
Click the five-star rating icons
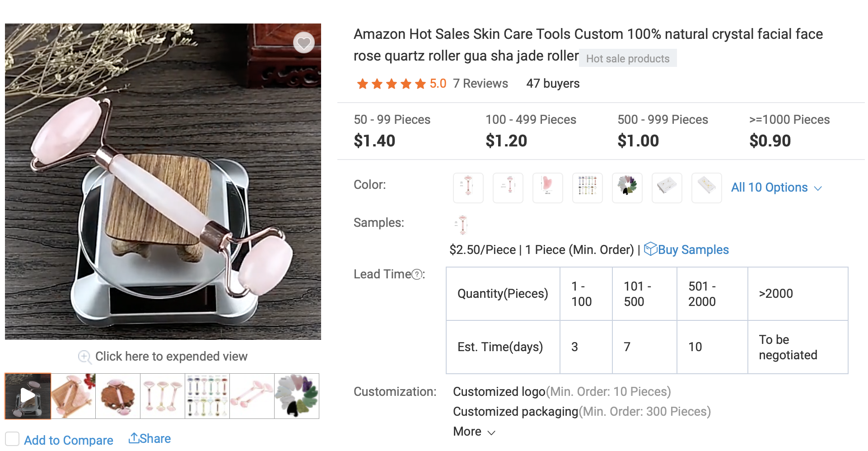coord(391,84)
